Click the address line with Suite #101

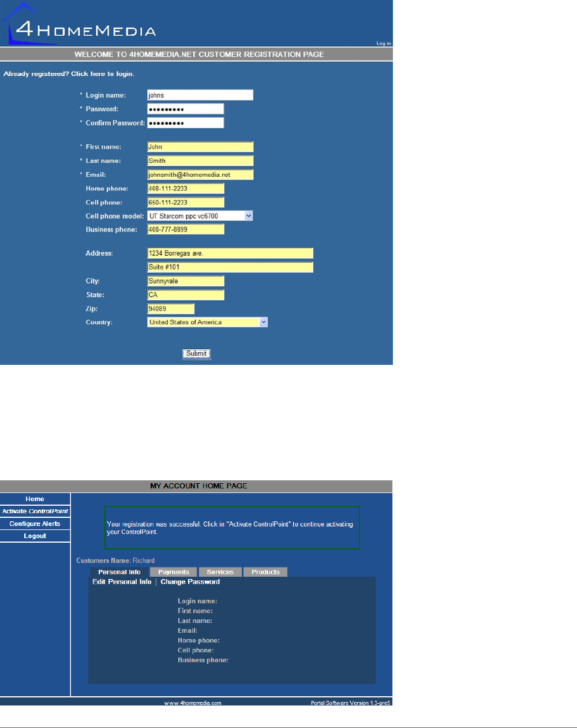[x=230, y=267]
